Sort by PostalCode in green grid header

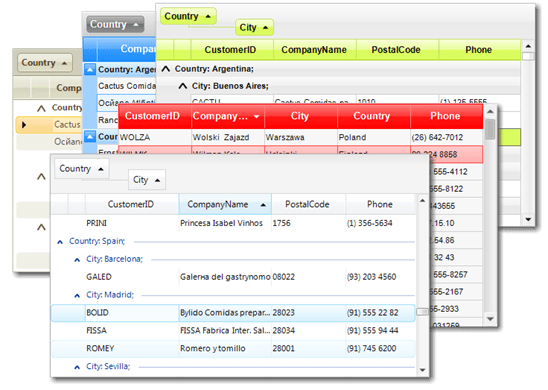pyautogui.click(x=396, y=50)
